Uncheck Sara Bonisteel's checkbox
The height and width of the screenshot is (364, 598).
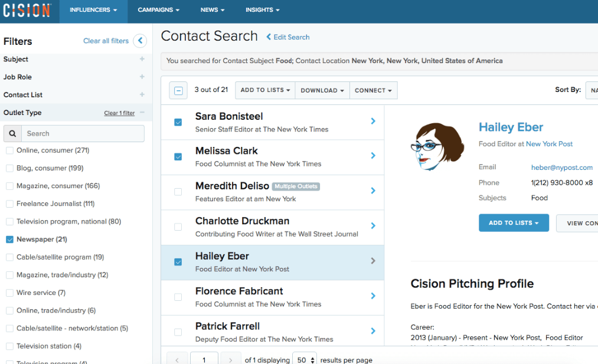click(x=178, y=122)
